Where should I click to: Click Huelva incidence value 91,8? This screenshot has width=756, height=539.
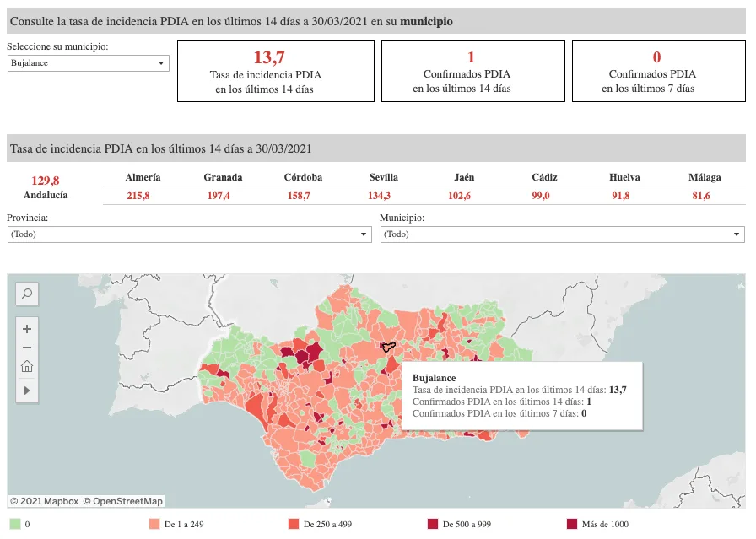pyautogui.click(x=620, y=196)
